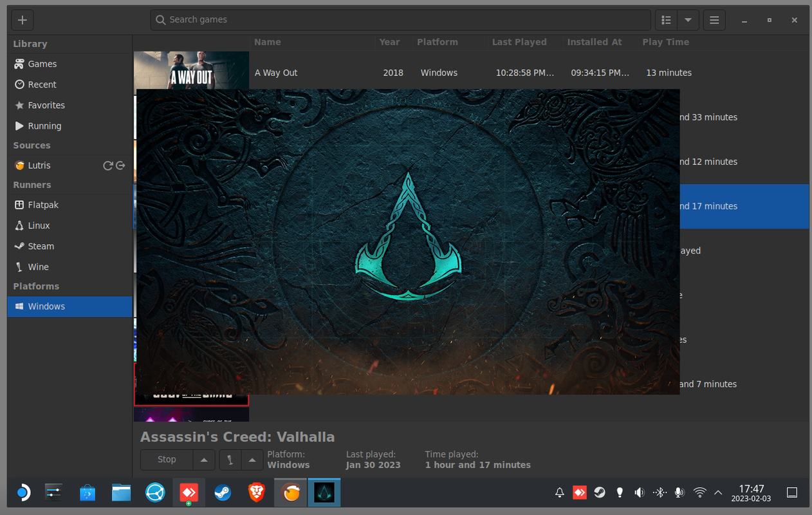812x515 pixels.
Task: Click the show desktop button
Action: click(792, 493)
